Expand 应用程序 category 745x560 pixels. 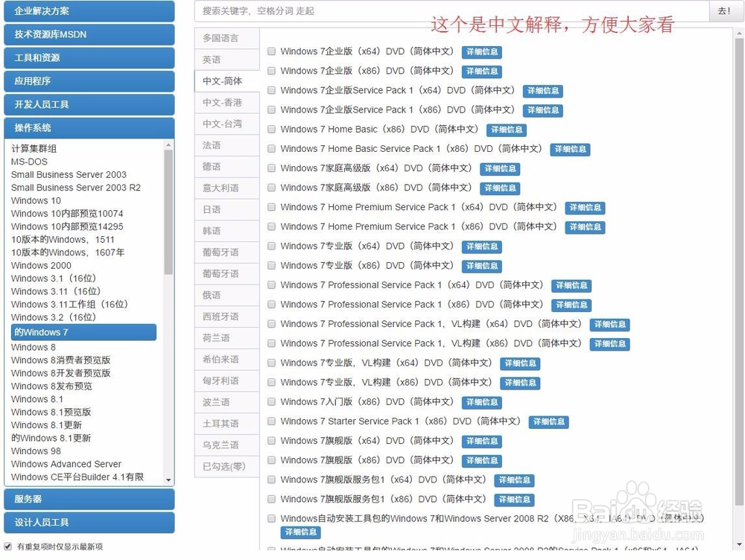point(89,80)
